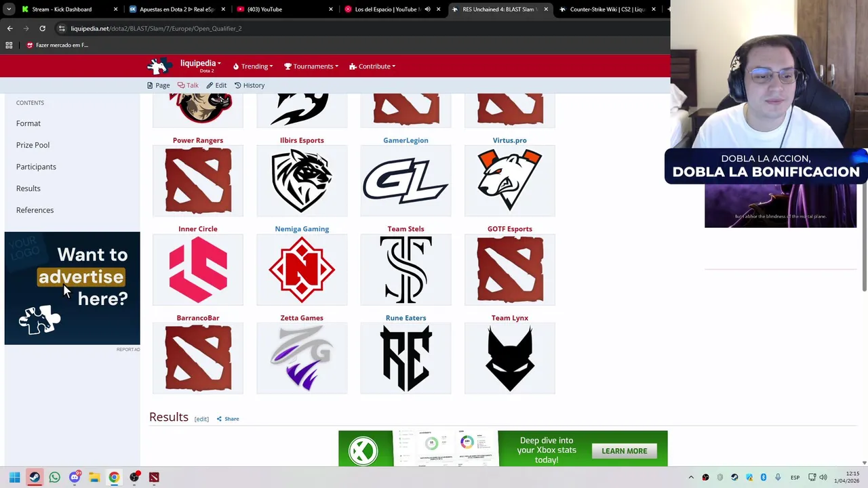Open the Nemiga Gaming team name link
Image resolution: width=868 pixels, height=488 pixels.
302,229
